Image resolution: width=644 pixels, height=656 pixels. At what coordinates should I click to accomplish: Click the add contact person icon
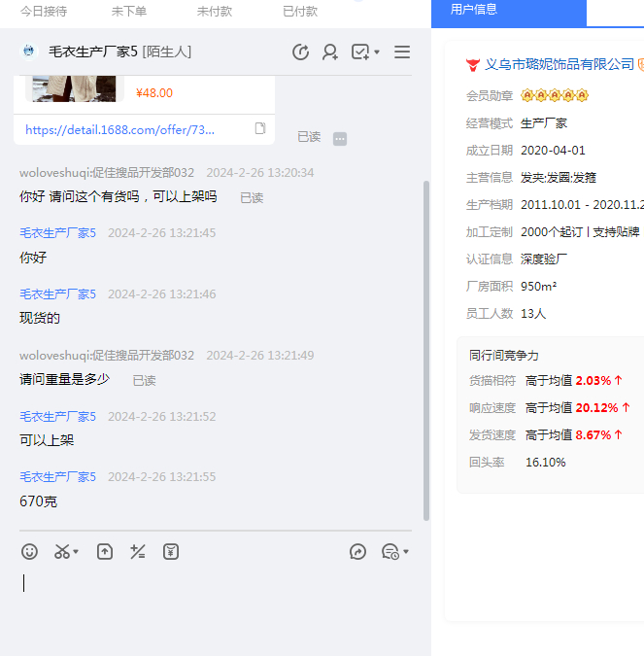[330, 52]
